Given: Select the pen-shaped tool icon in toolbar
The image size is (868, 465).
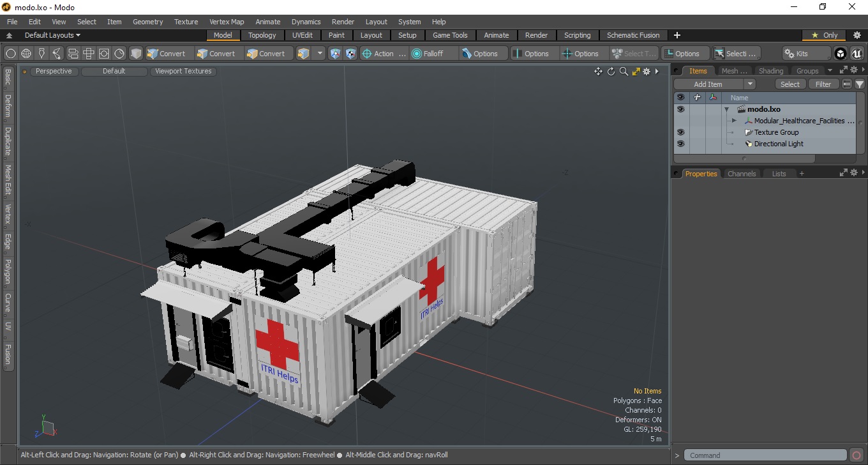Looking at the screenshot, I should tap(41, 54).
